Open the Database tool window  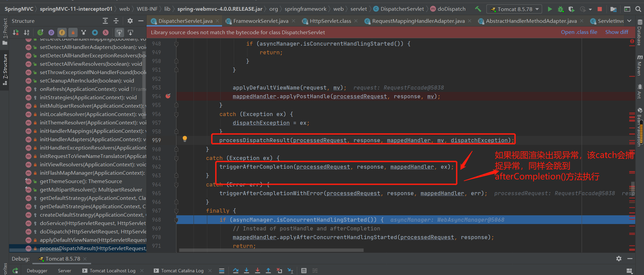(640, 33)
